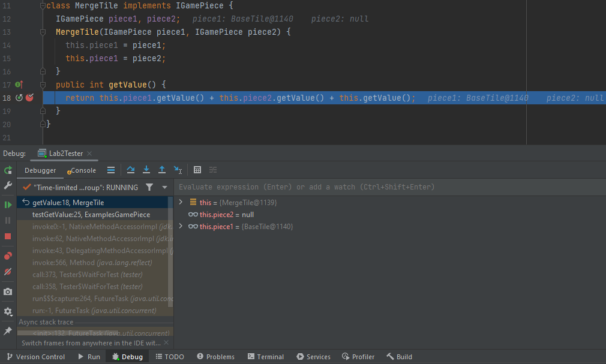The width and height of the screenshot is (606, 364).
Task: Click the Step Over debugger icon
Action: [131, 170]
